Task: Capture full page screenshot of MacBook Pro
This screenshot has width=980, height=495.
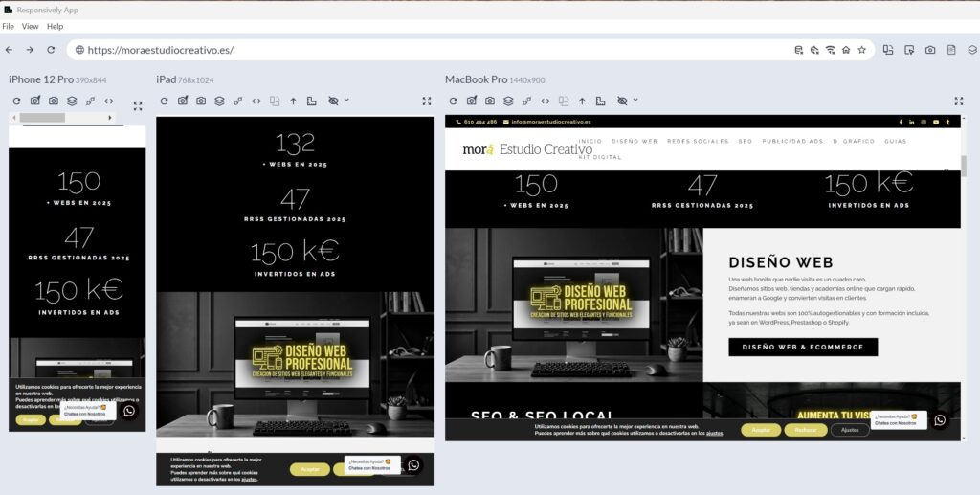Action: click(x=490, y=101)
